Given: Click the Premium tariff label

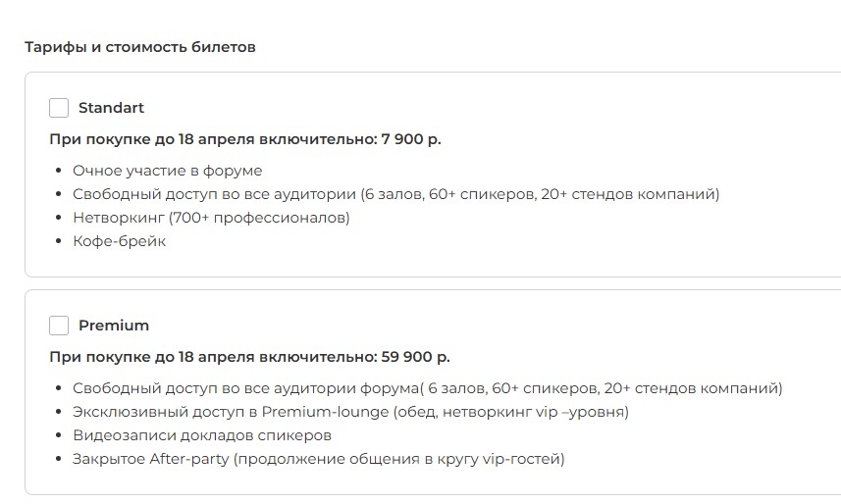Looking at the screenshot, I should point(114,326).
